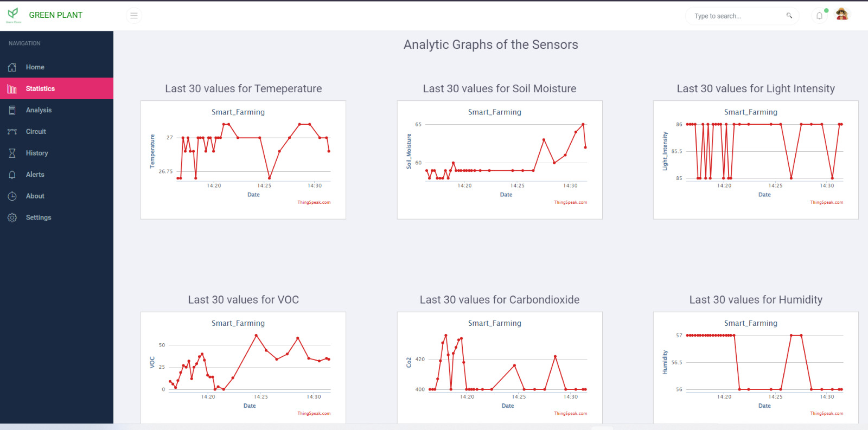The image size is (868, 430).
Task: Open ThingSpeak.com link under Temperature chart
Action: coord(314,202)
